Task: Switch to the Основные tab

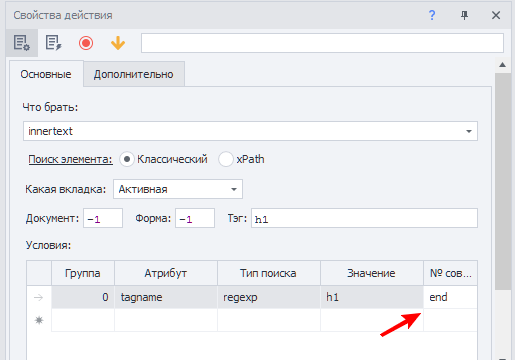Action: (x=46, y=74)
